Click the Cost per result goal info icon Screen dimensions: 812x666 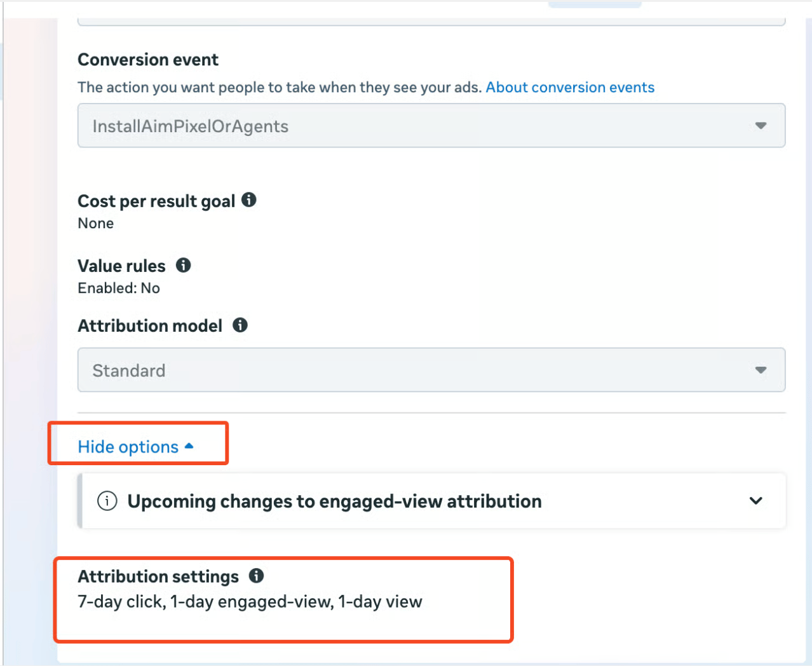[x=249, y=200]
